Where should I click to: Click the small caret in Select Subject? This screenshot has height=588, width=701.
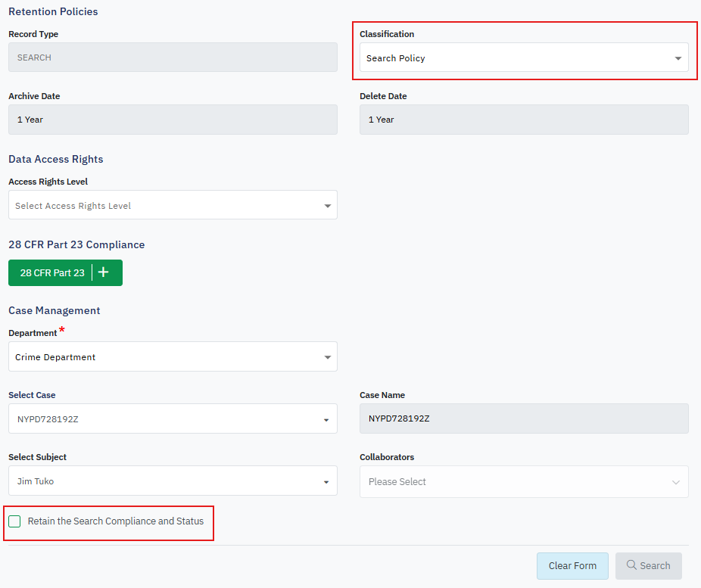326,482
